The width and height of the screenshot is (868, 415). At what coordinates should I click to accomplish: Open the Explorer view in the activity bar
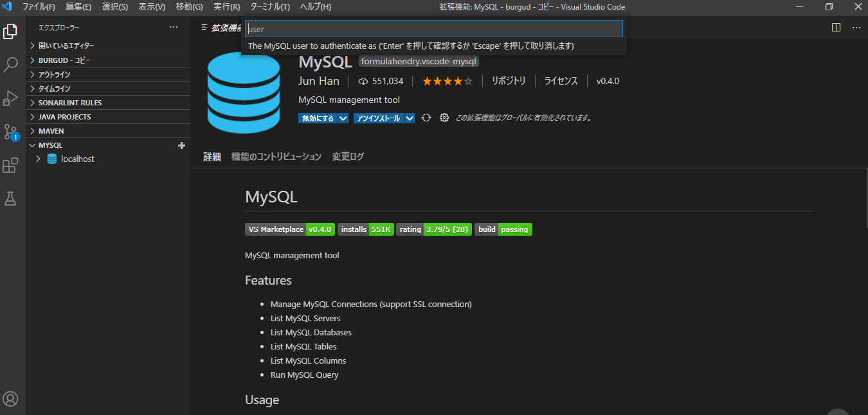pos(10,30)
